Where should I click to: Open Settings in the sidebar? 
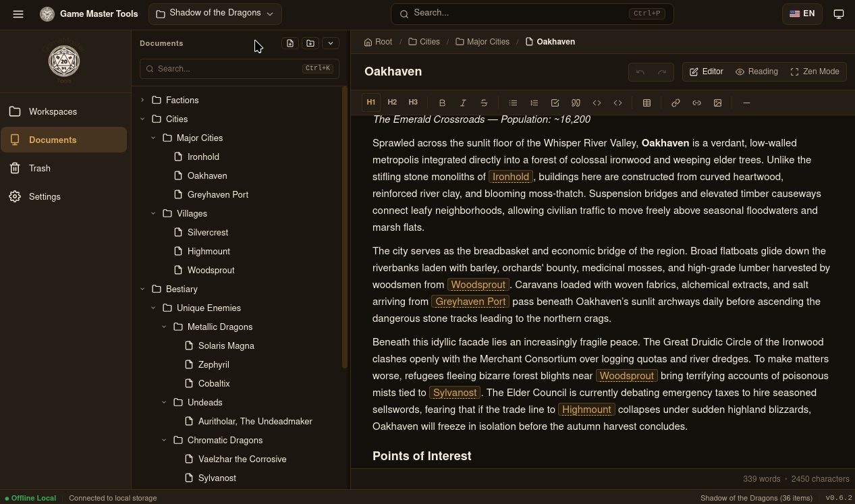pos(64,196)
